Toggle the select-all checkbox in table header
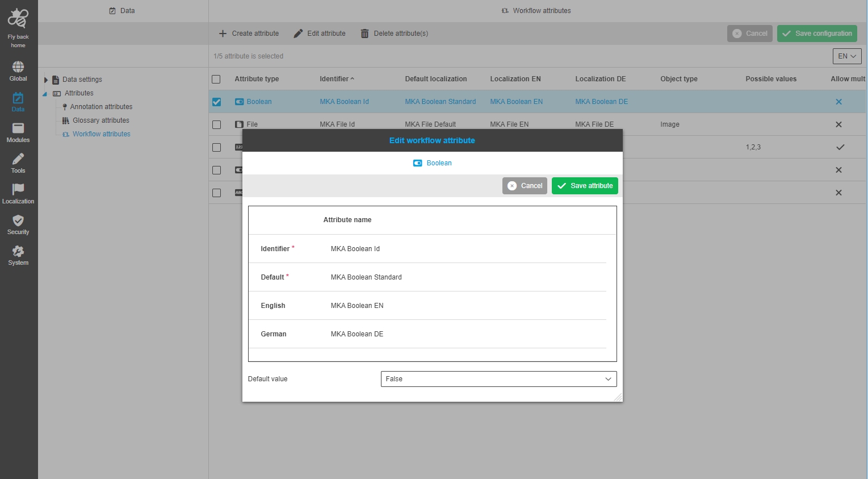 pyautogui.click(x=216, y=79)
